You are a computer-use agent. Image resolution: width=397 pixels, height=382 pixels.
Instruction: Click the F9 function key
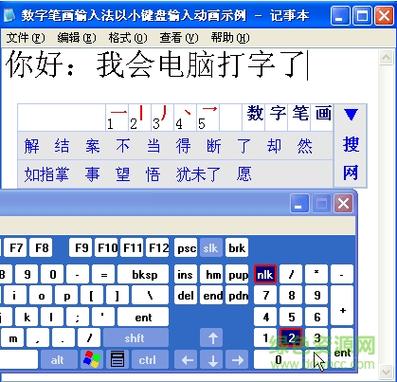click(81, 248)
